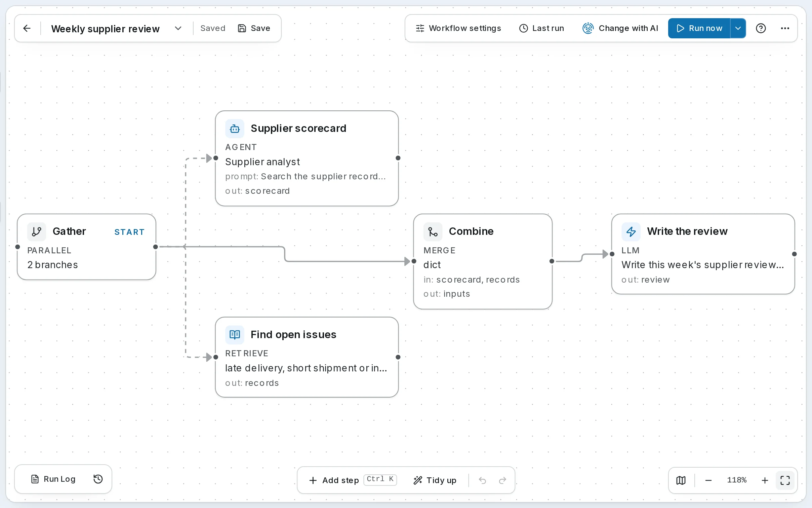Click the 118% zoom level
812x508 pixels.
(737, 480)
